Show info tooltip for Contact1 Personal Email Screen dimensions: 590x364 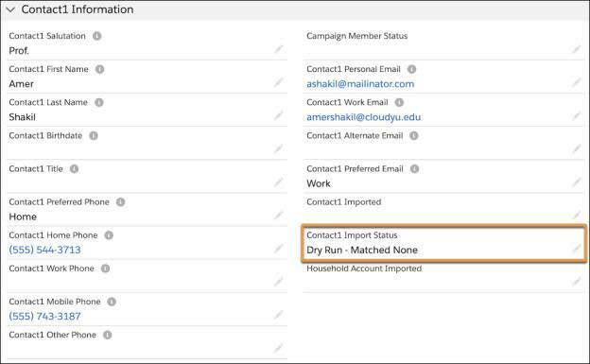click(412, 69)
